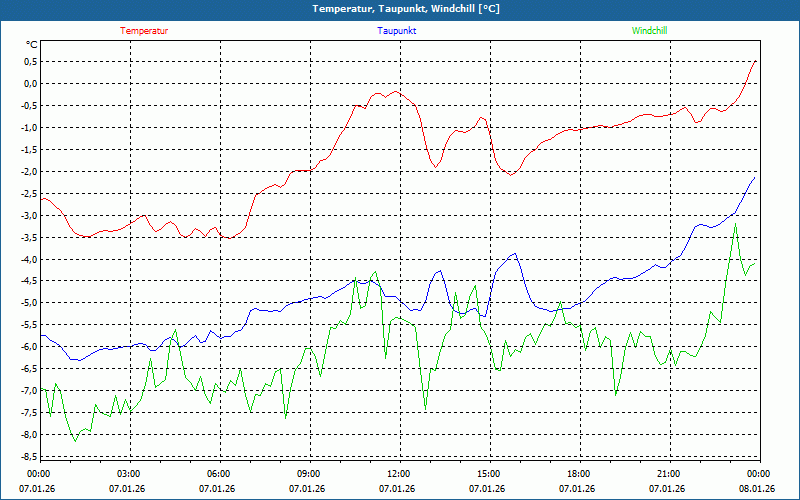Click the -2,5 y-axis value
Screen dimensions: 800x500
pyautogui.click(x=30, y=193)
